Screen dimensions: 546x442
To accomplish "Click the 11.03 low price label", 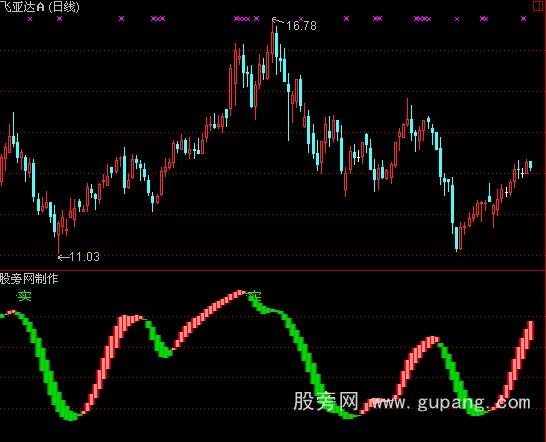I will click(85, 257).
